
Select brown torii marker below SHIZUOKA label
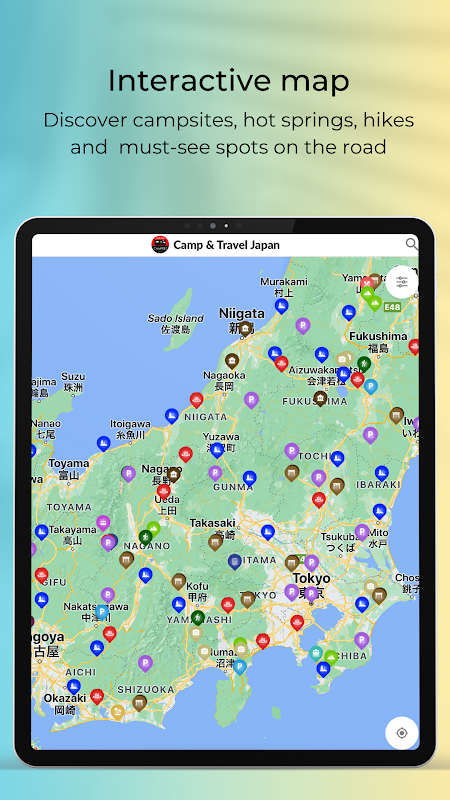point(140,703)
